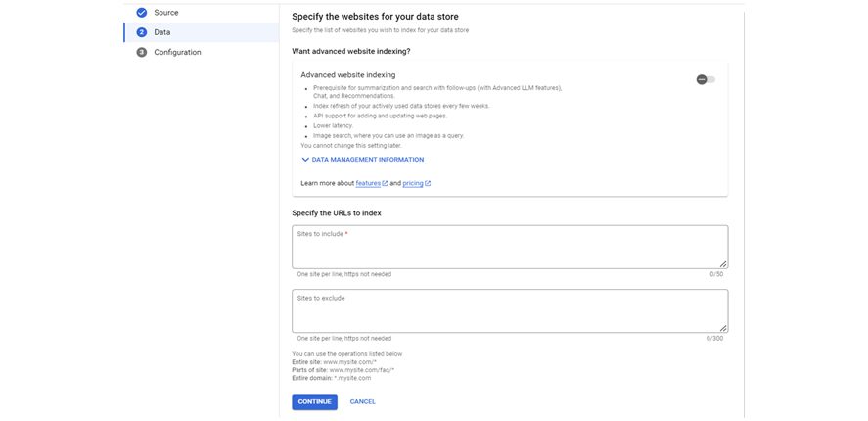This screenshot has width=868, height=421.
Task: Click the Data step number 2 icon
Action: pyautogui.click(x=141, y=32)
